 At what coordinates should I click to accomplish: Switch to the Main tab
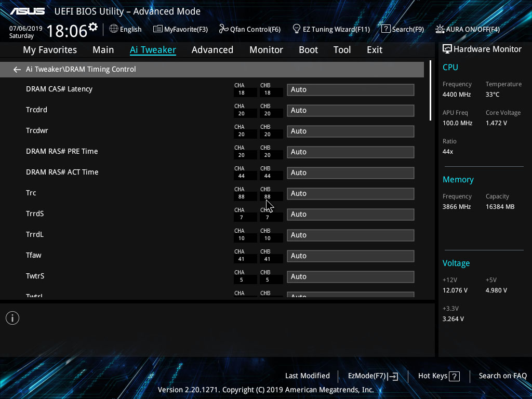point(103,50)
